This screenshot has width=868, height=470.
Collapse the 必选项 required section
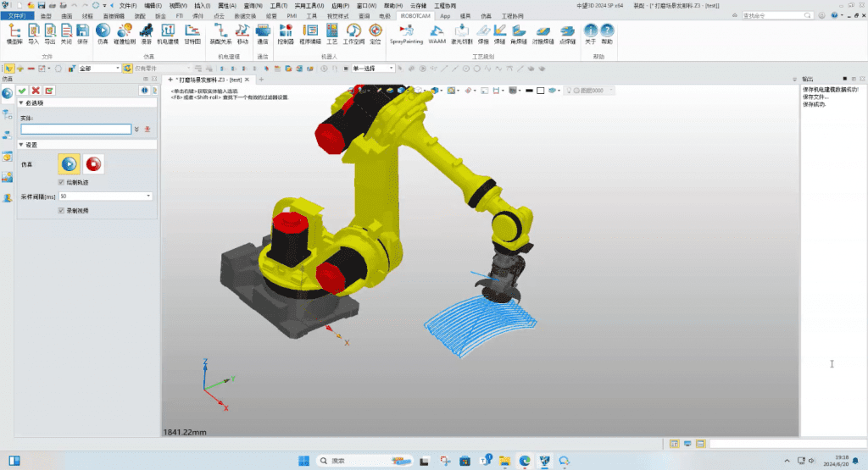(x=22, y=102)
